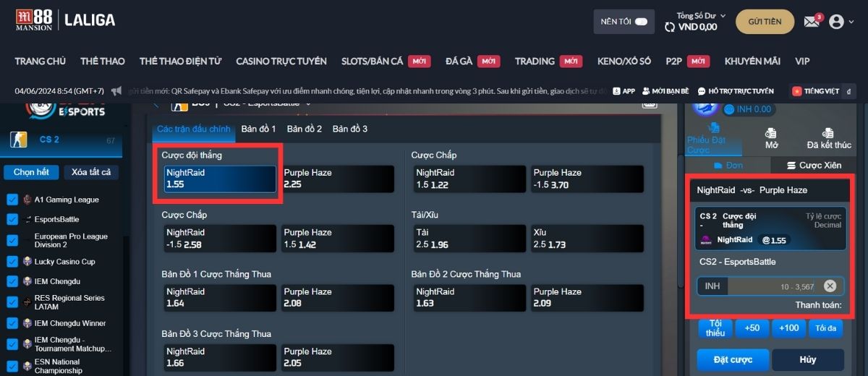Viewport: 868px width, 376px height.
Task: Select Xỉu 2.5 at 1.73 odds
Action: point(587,239)
